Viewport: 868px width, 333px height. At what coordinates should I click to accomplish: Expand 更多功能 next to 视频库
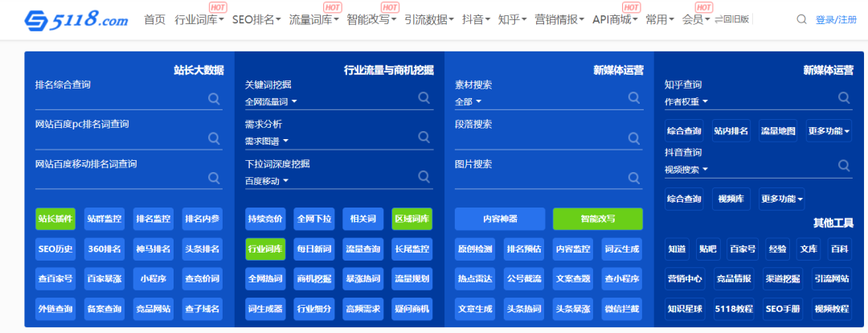tap(782, 199)
